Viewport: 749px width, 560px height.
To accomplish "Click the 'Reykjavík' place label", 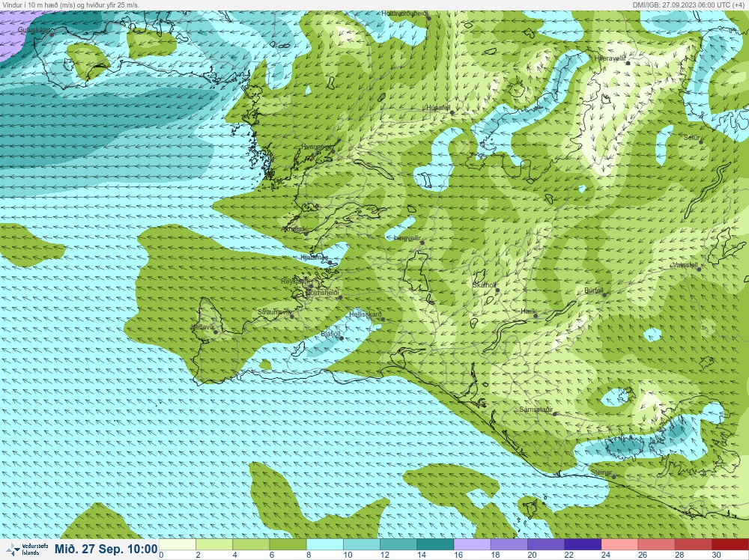I will pyautogui.click(x=294, y=281).
